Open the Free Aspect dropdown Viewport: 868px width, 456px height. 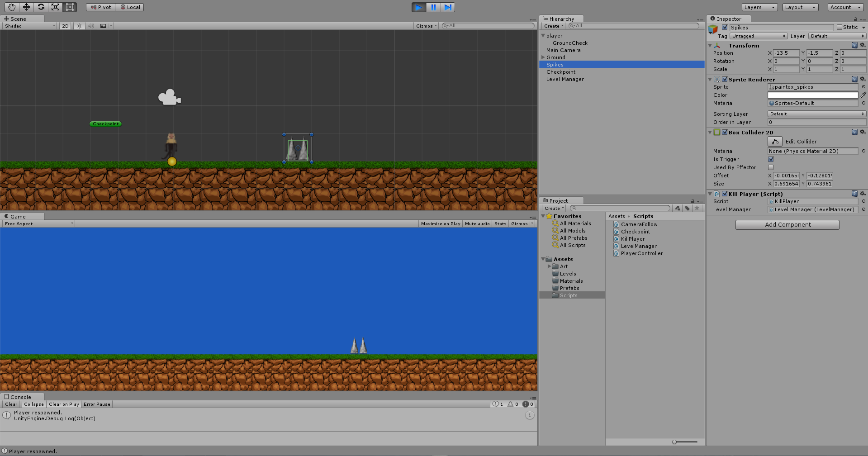[38, 223]
